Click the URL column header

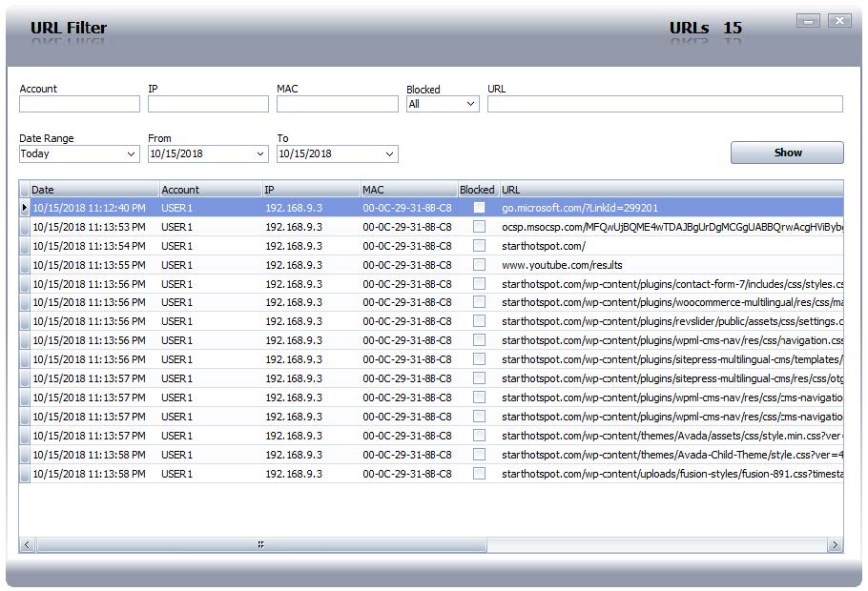pyautogui.click(x=672, y=190)
